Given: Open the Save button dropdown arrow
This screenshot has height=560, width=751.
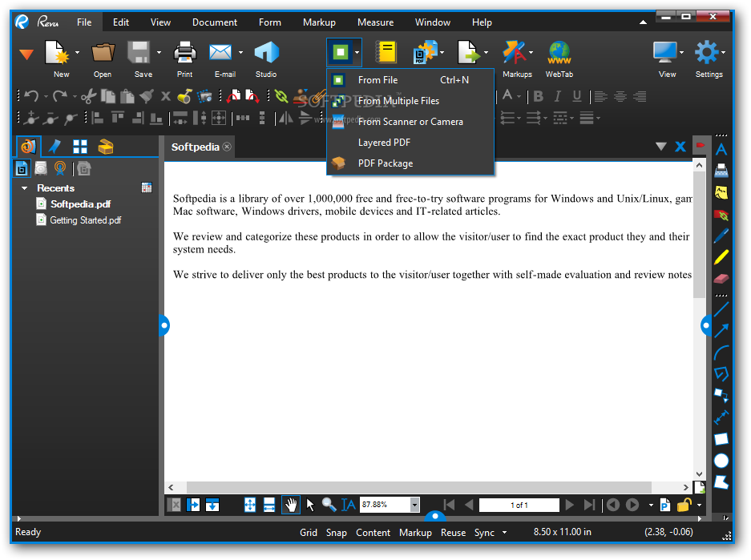Looking at the screenshot, I should [159, 52].
